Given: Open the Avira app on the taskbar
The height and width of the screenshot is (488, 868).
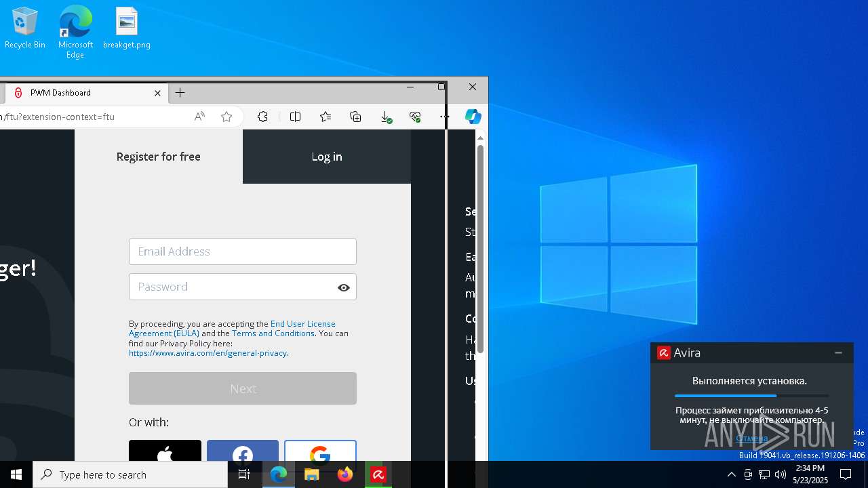Looking at the screenshot, I should [378, 474].
